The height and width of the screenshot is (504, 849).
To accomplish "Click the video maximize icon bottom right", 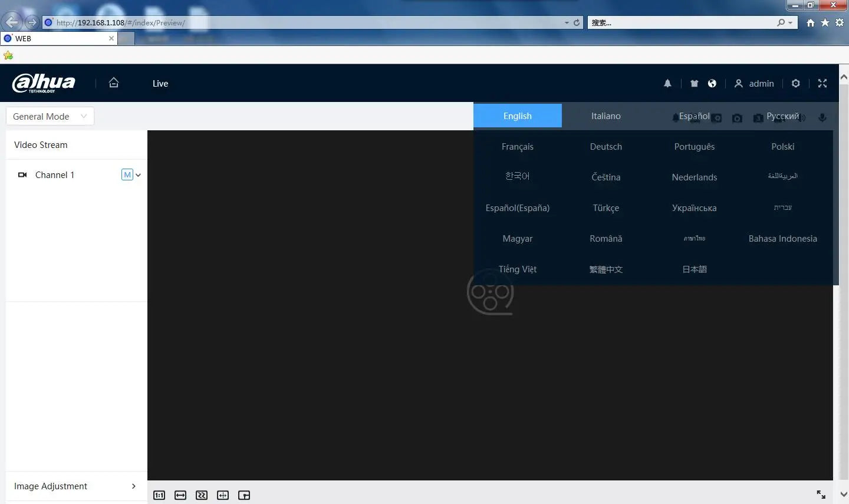I will click(821, 495).
